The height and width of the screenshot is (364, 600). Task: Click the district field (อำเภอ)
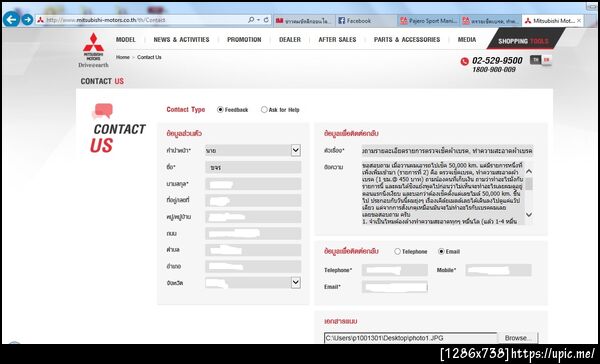tap(253, 266)
